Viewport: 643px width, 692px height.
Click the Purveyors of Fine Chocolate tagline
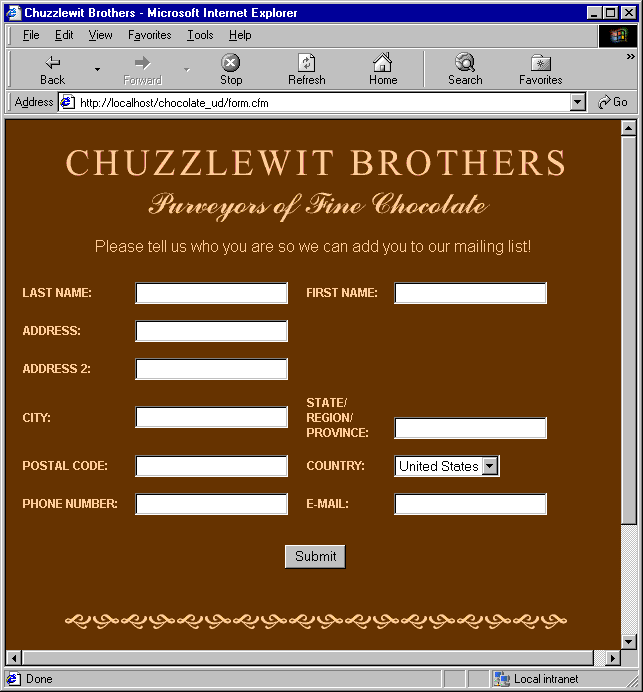319,206
